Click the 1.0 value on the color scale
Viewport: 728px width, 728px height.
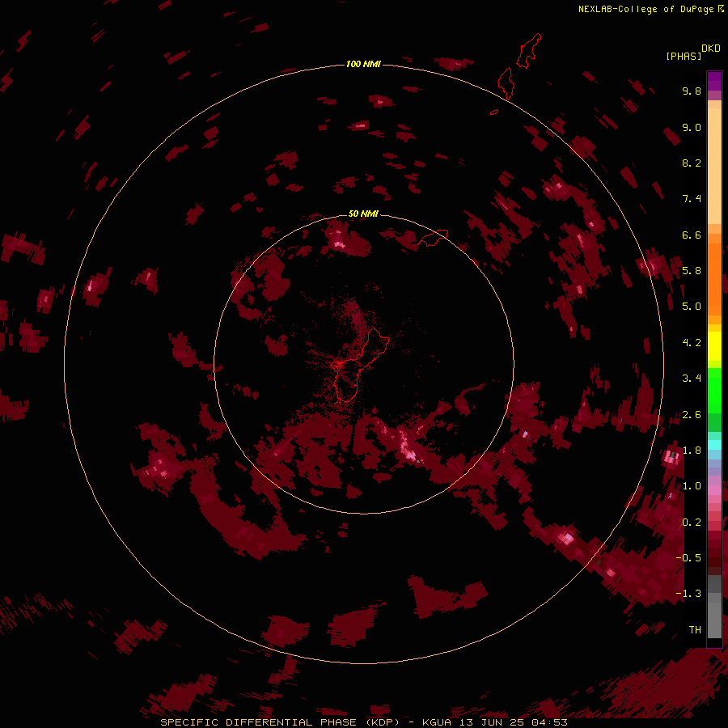[692, 486]
